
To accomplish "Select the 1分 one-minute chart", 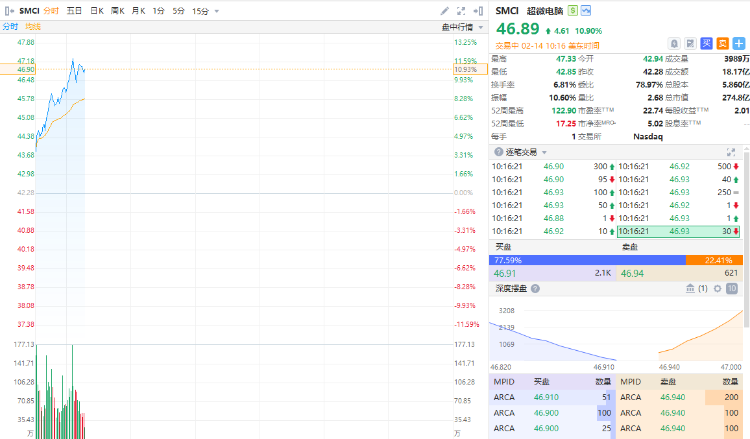I will tap(158, 11).
